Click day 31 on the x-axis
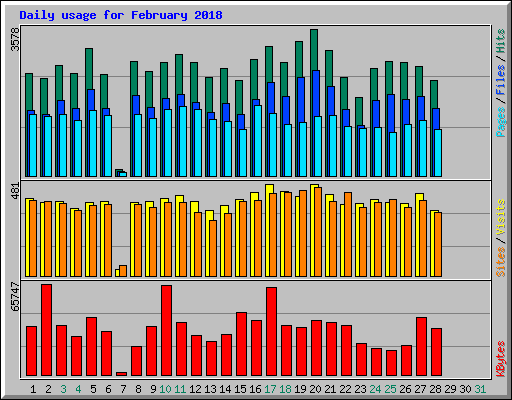 [x=480, y=389]
